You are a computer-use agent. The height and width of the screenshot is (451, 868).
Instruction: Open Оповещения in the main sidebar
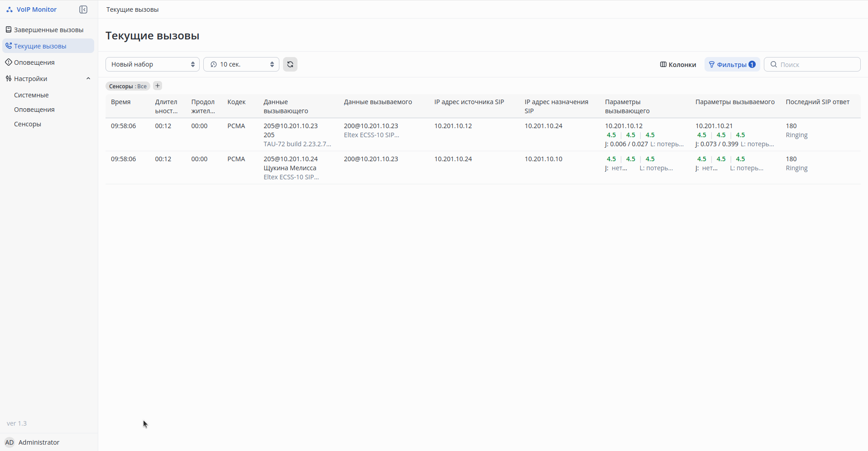(x=34, y=62)
